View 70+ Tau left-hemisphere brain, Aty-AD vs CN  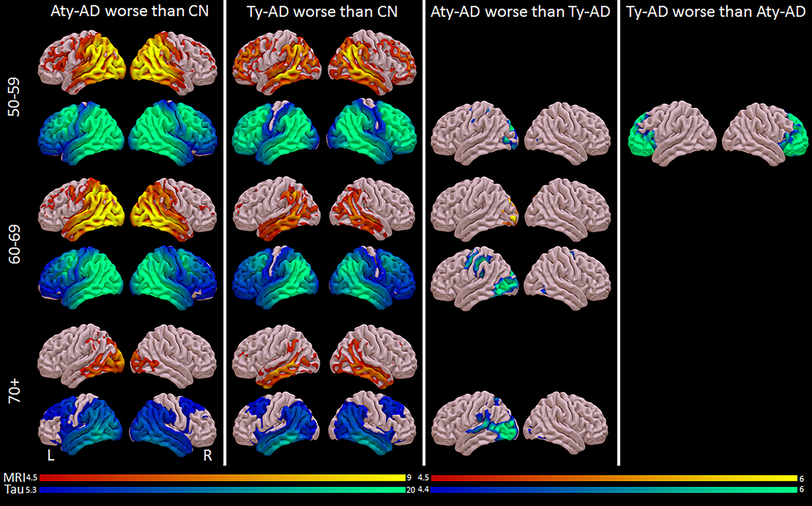[x=80, y=424]
